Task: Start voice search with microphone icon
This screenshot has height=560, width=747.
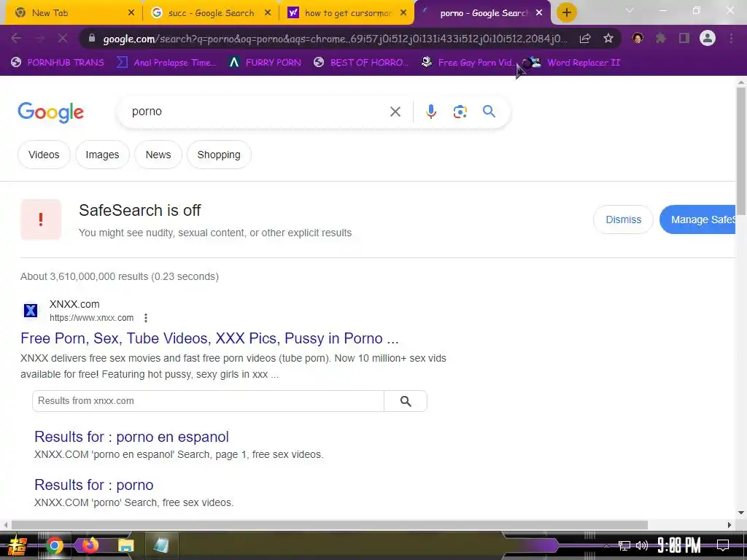Action: [430, 112]
